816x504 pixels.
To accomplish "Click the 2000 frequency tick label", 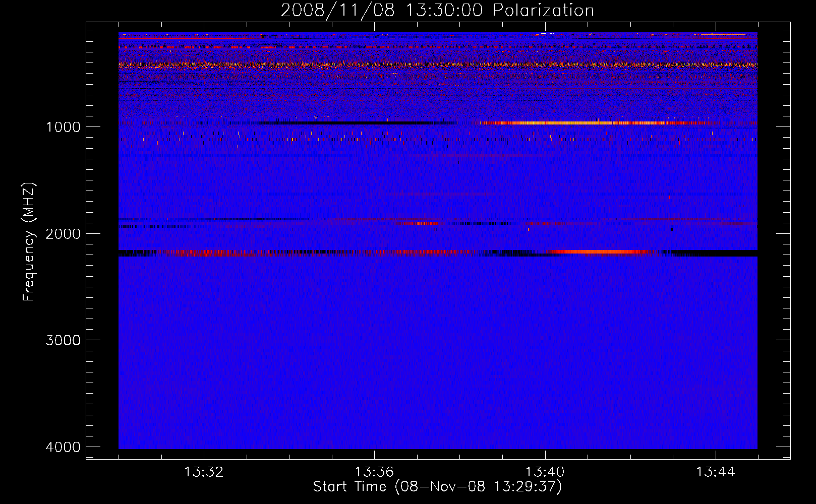I will [x=63, y=234].
